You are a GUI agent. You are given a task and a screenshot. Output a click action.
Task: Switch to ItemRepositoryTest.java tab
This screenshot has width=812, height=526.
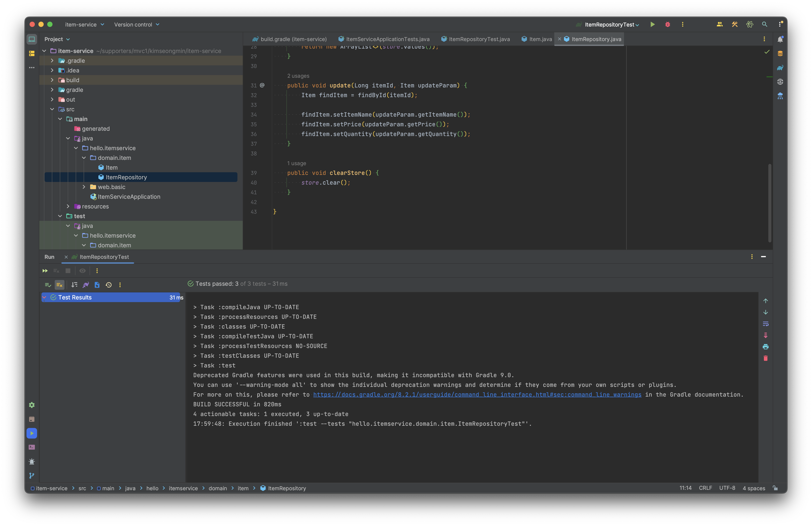[x=475, y=39]
